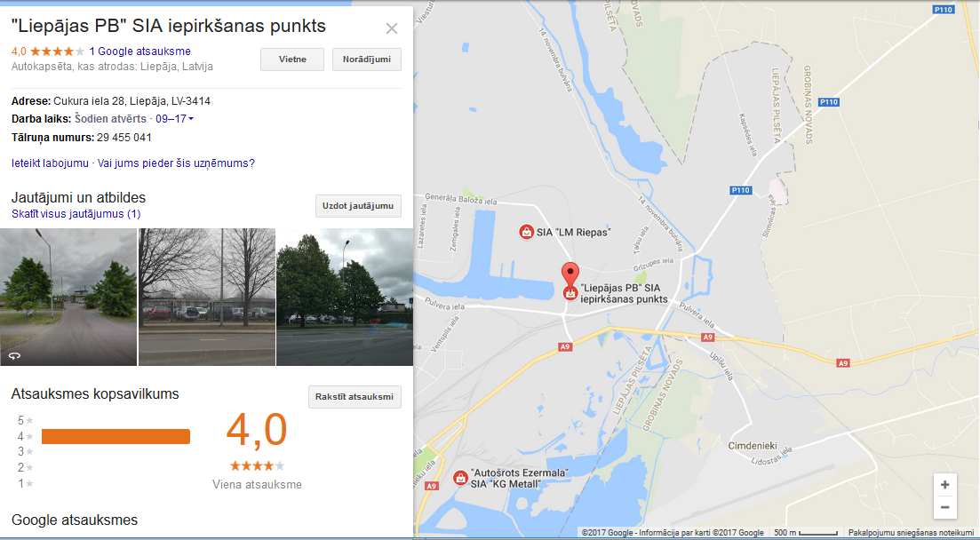Open the third street photo thumbnail
980x540 pixels.
click(x=345, y=297)
